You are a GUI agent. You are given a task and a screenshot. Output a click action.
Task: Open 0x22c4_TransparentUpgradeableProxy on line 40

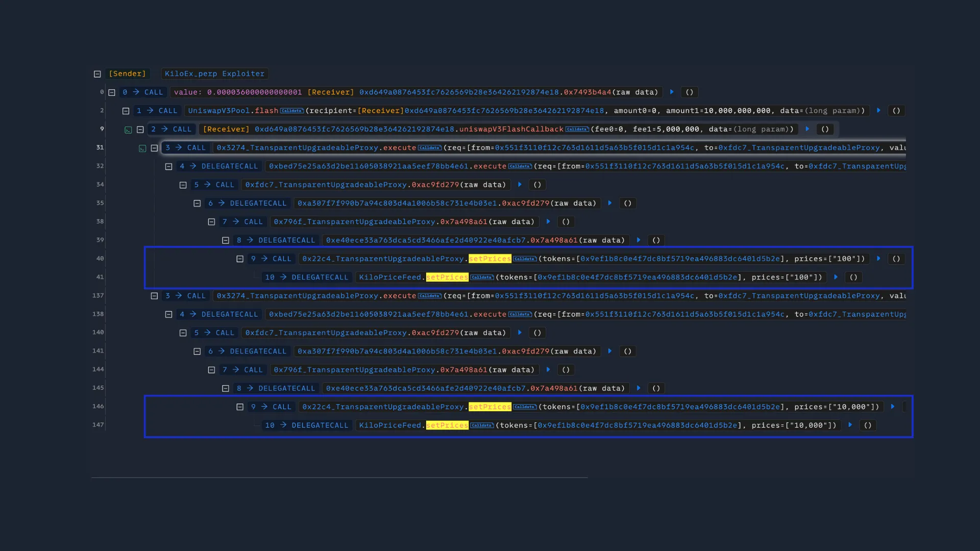coord(383,259)
